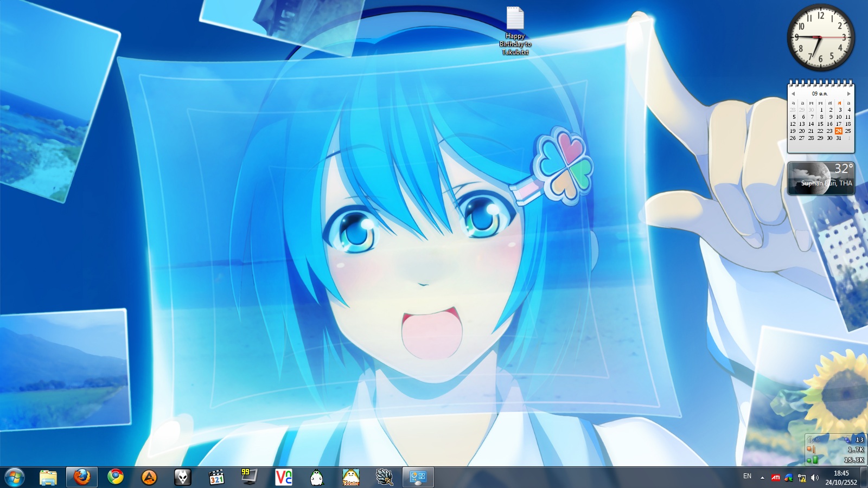The image size is (868, 488).
Task: Launch Google Chrome from the taskbar
Action: pyautogui.click(x=116, y=477)
